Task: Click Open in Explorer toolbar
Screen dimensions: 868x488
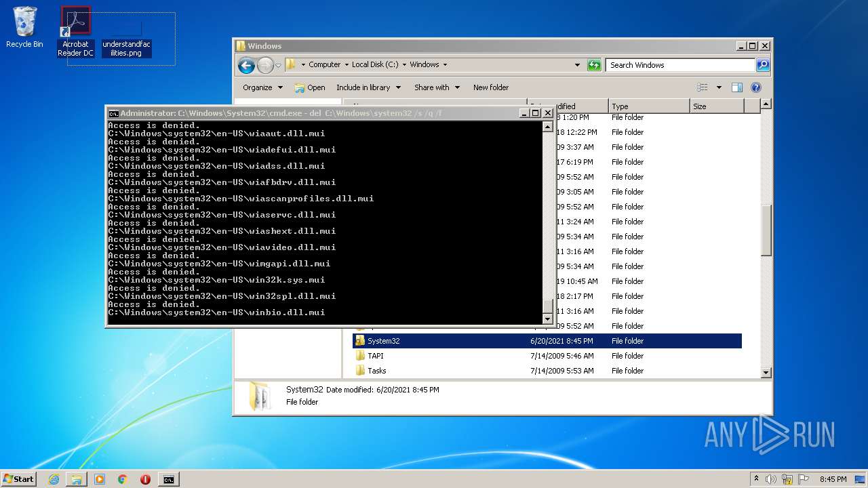Action: point(310,87)
